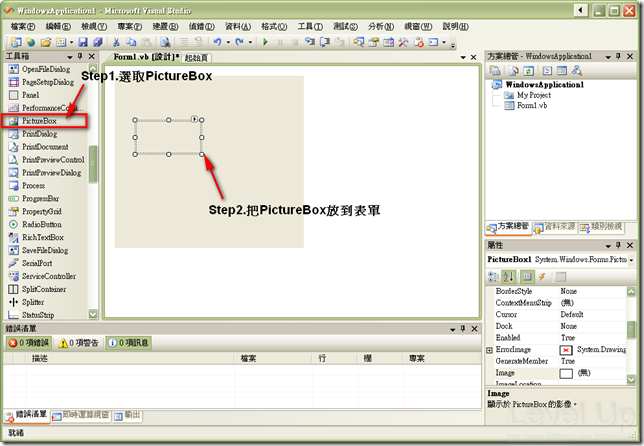The image size is (644, 446).
Task: Switch to the 起始頁 tab
Action: click(x=196, y=58)
